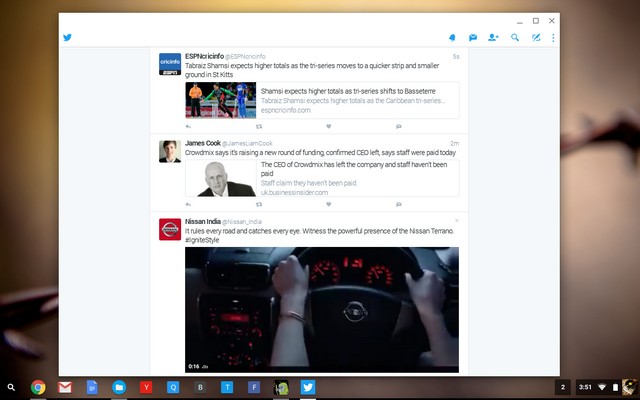Reply to the ESPNcricinfo tweet

(188, 127)
